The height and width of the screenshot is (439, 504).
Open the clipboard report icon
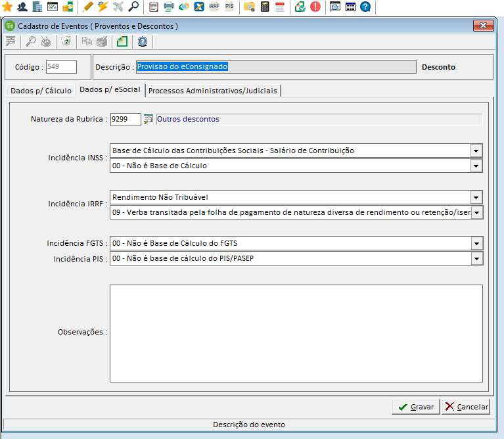(x=154, y=7)
